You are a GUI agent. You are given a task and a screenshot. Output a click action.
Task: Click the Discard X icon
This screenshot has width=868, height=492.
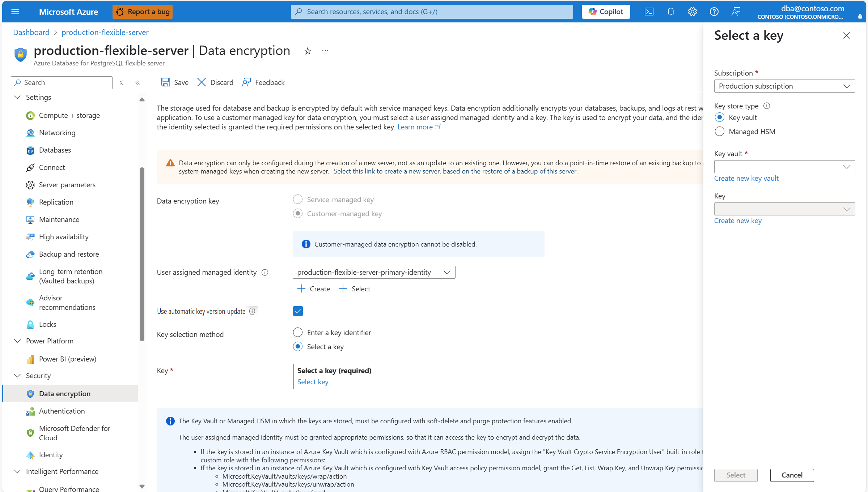click(202, 82)
